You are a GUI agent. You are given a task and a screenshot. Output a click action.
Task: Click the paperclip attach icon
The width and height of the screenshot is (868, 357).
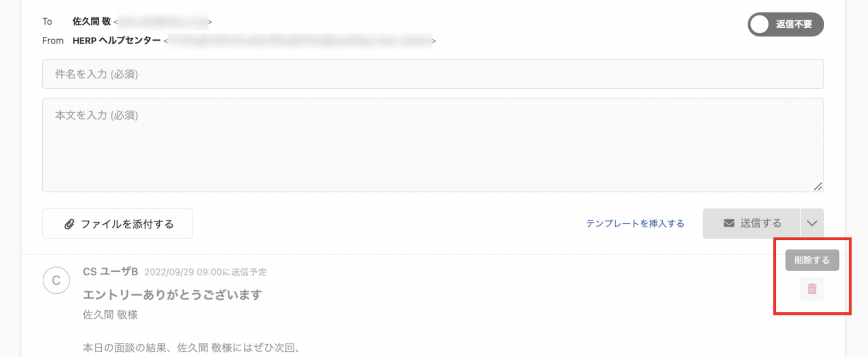pyautogui.click(x=69, y=224)
